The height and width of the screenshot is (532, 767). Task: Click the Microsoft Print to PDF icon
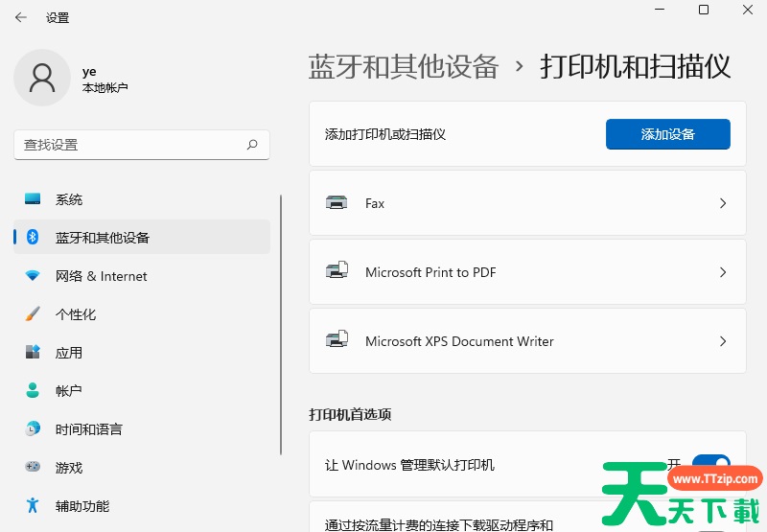tap(337, 270)
